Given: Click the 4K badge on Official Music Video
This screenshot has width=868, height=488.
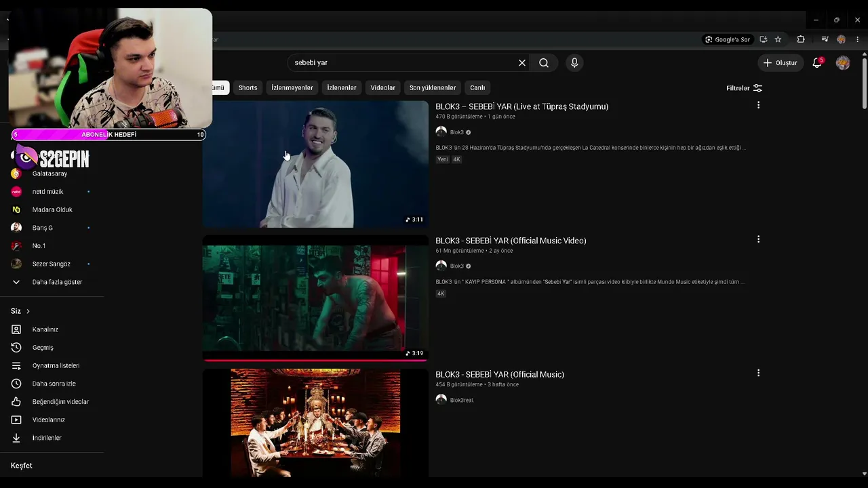Looking at the screenshot, I should tap(441, 293).
